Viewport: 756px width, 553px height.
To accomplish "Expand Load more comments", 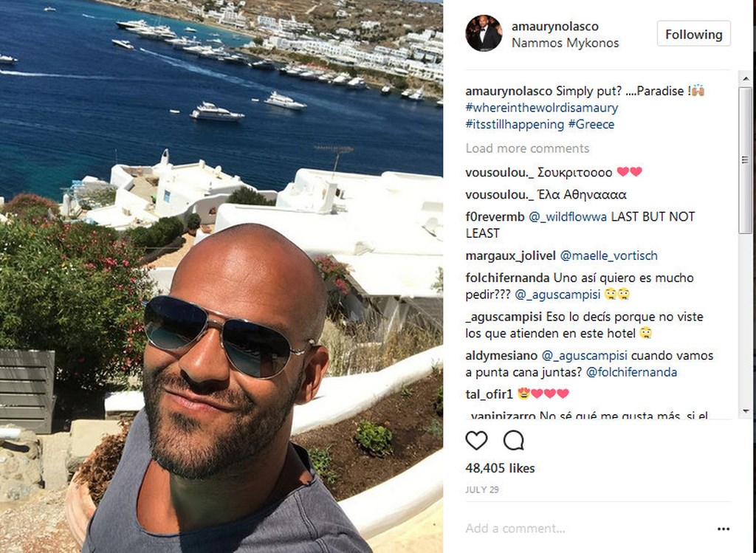I will [527, 148].
